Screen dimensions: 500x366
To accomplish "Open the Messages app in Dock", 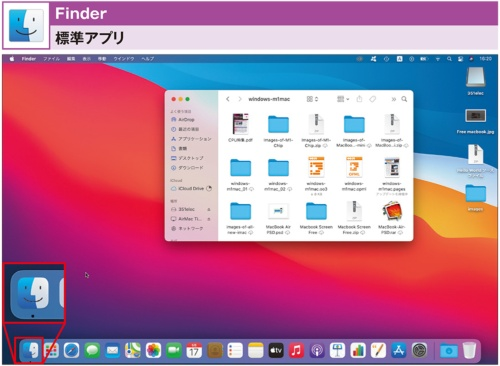I will click(92, 350).
